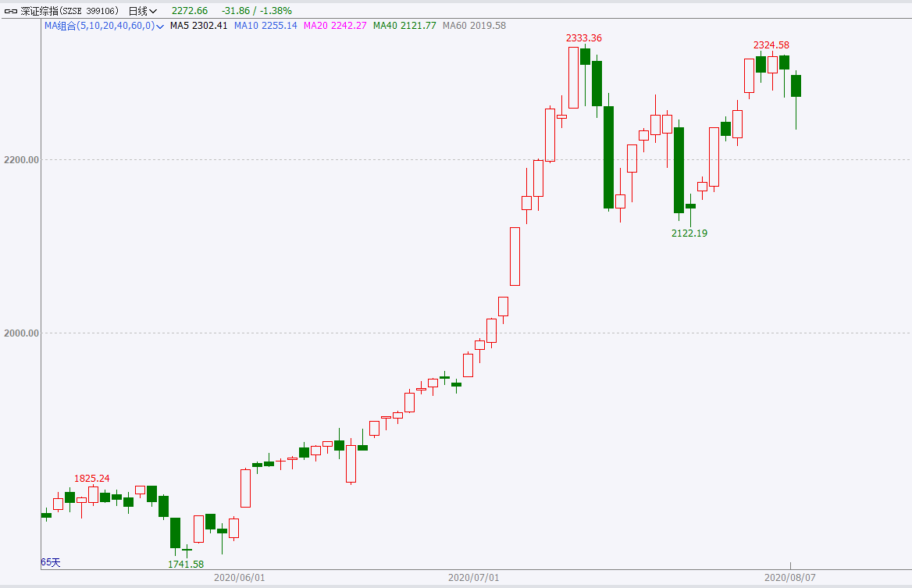
Task: Click the 2333.36 peak price label
Action: [x=584, y=38]
